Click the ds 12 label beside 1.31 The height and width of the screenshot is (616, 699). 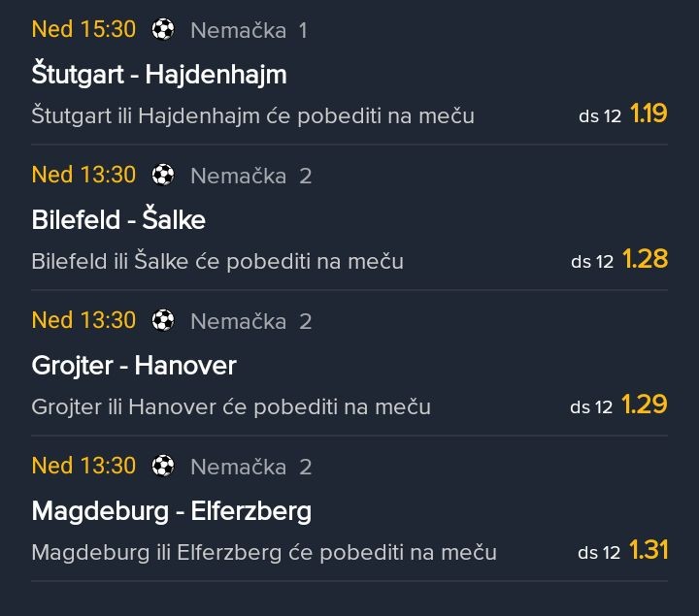599,553
